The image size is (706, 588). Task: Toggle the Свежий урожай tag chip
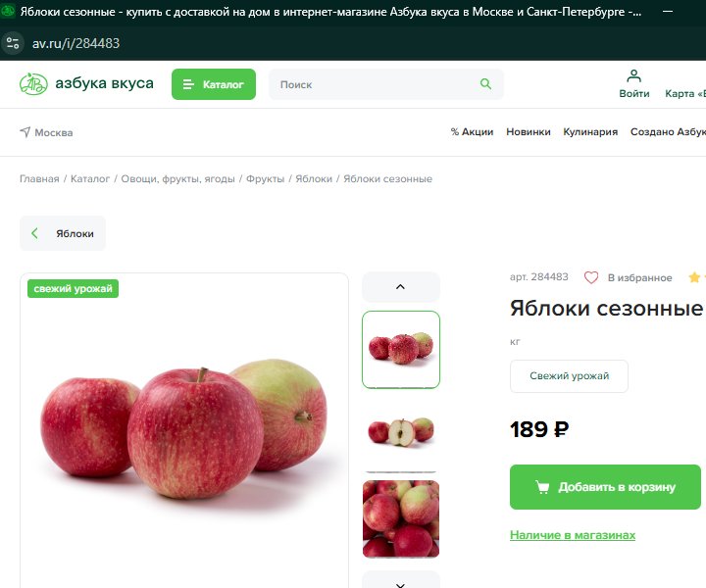569,375
